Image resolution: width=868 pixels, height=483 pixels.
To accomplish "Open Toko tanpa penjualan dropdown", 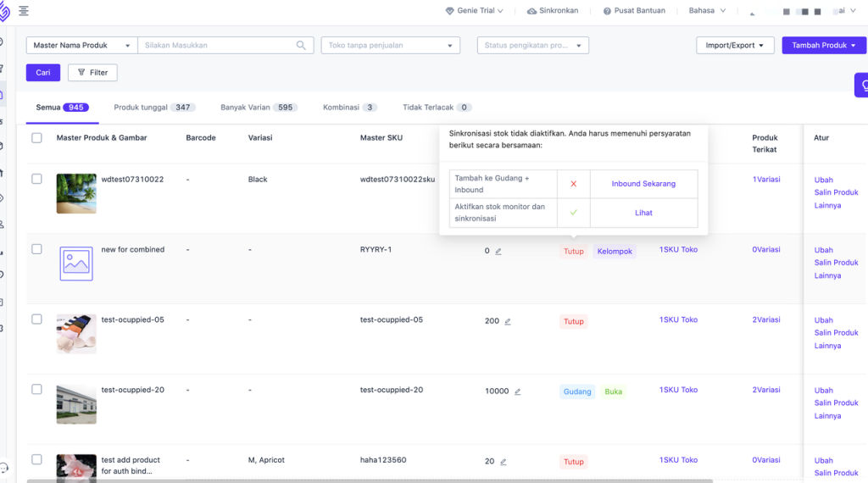I will click(x=390, y=46).
